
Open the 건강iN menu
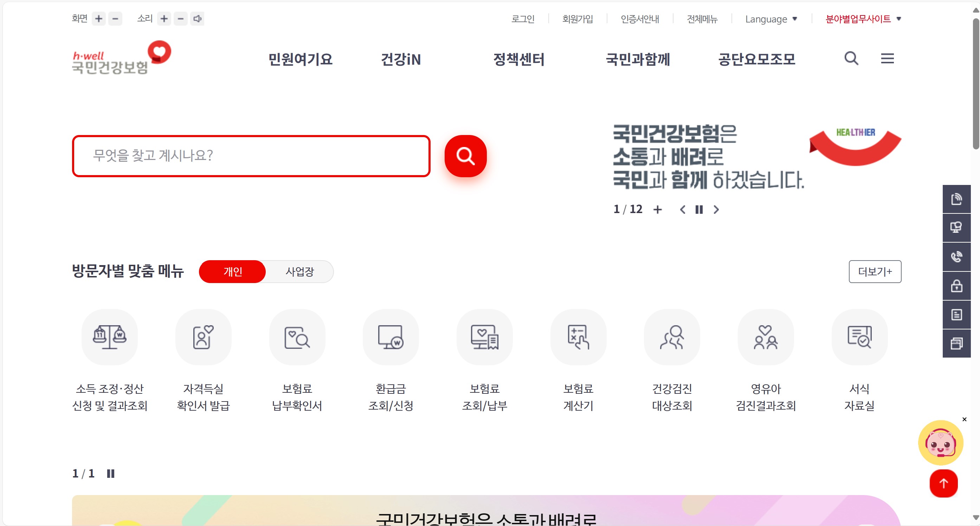point(401,59)
